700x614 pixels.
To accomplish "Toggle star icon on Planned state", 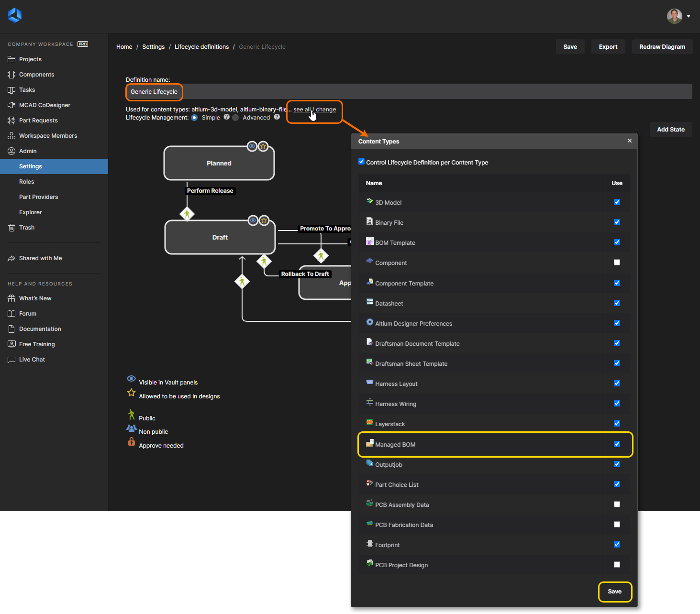I will [263, 146].
